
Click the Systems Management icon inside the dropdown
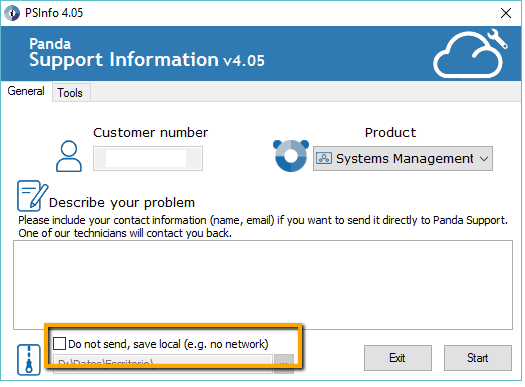[324, 158]
